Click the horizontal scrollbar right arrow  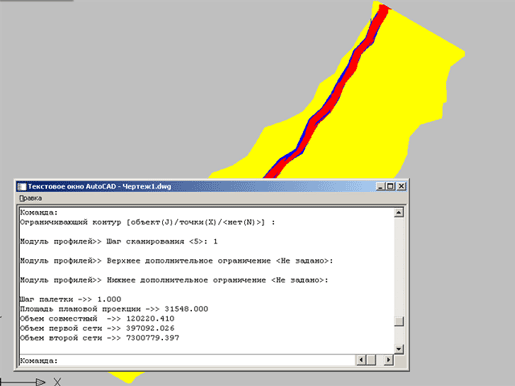[x=388, y=360]
